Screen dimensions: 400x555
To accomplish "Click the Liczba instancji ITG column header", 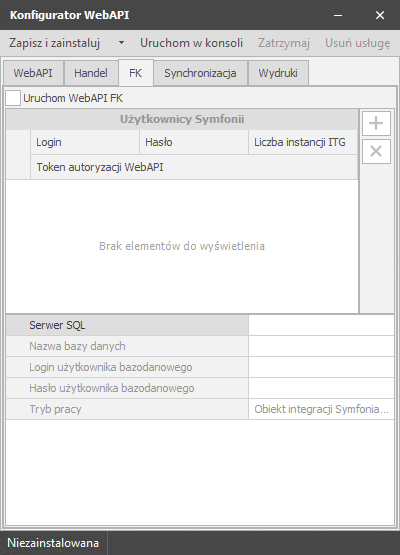I will click(x=303, y=142).
